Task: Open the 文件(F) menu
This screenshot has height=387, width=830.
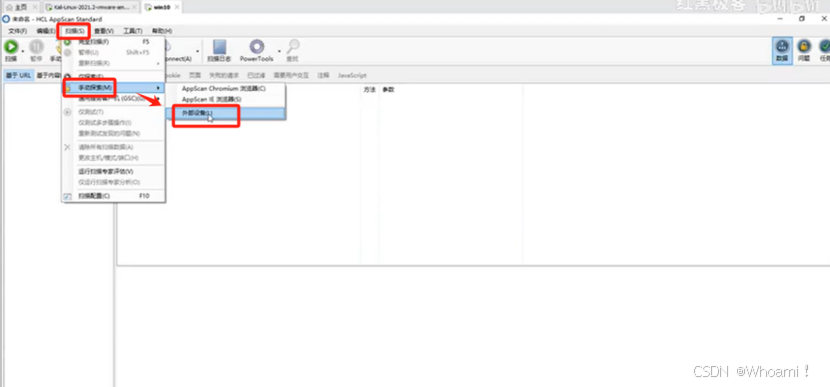Action: click(x=17, y=31)
